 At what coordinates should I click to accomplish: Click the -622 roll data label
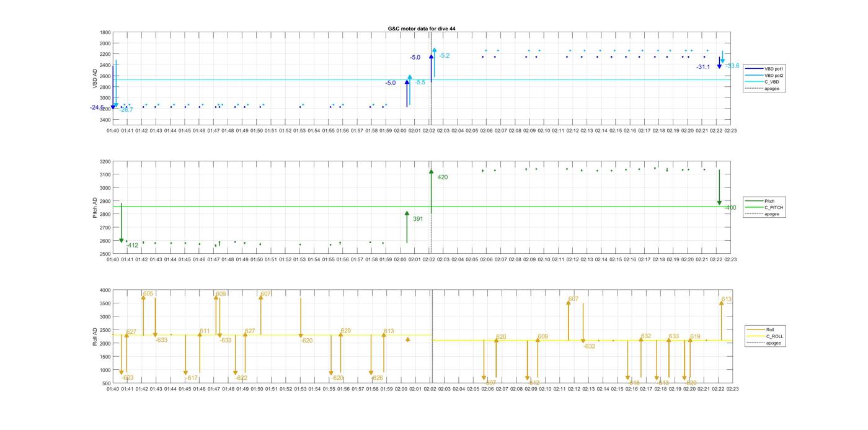coord(241,378)
